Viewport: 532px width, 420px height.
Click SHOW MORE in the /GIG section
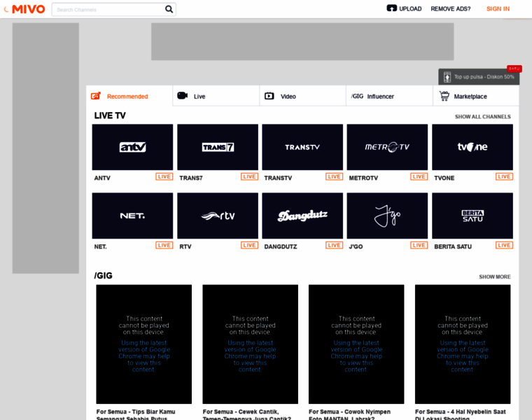(495, 276)
